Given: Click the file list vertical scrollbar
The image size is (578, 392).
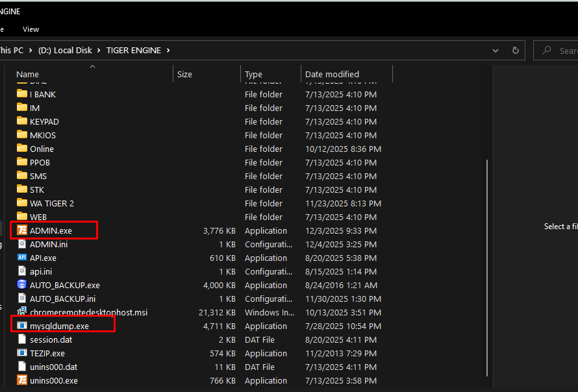Looking at the screenshot, I should (x=487, y=268).
